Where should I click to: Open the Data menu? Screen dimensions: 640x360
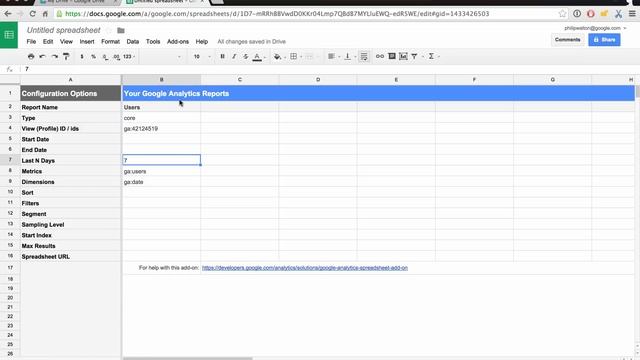coord(133,42)
